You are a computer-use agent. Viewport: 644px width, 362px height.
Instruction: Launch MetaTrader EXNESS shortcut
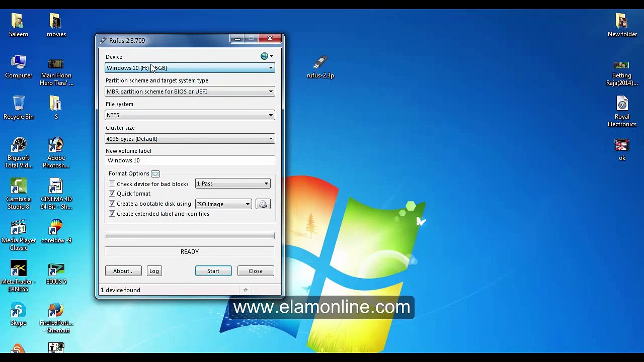click(19, 277)
